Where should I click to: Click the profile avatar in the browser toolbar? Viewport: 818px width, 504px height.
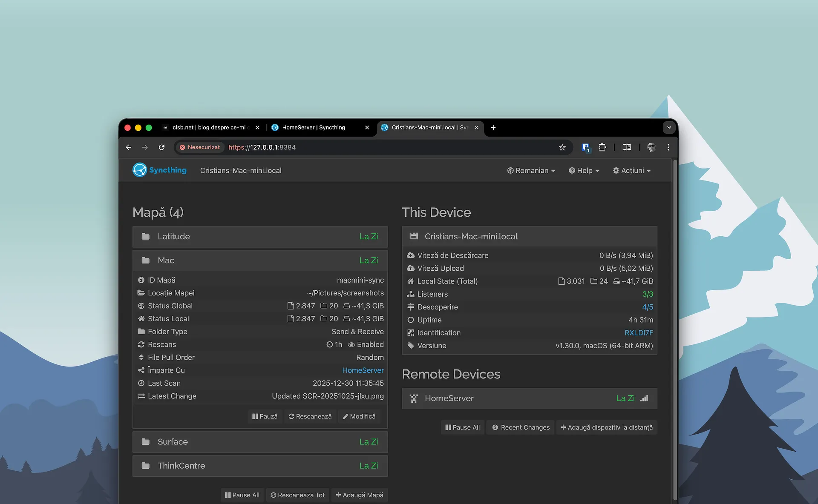click(651, 147)
